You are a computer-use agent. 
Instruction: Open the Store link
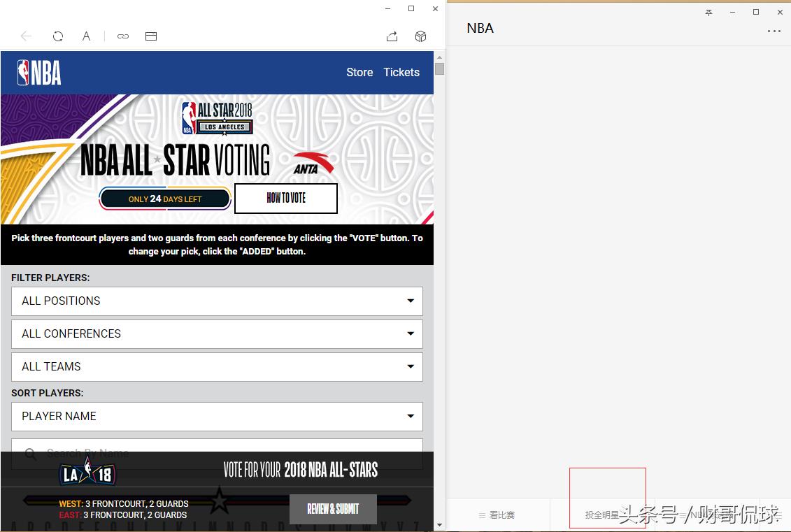pos(359,72)
